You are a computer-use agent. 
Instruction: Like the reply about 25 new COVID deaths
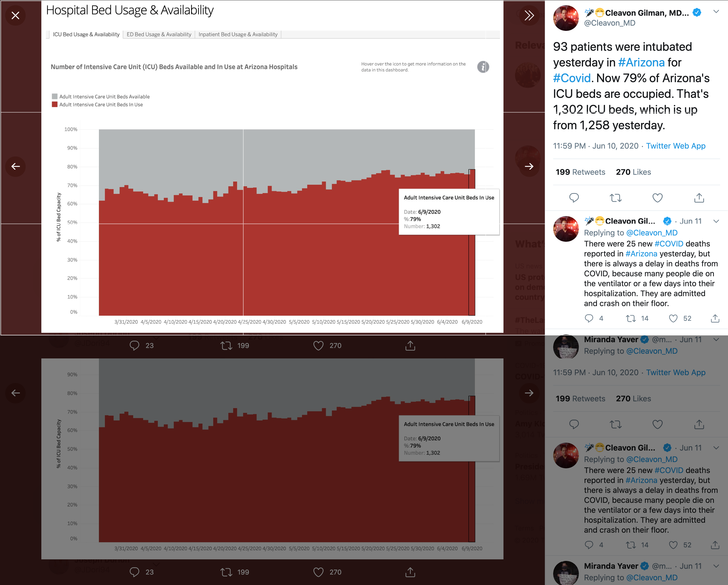coord(673,318)
